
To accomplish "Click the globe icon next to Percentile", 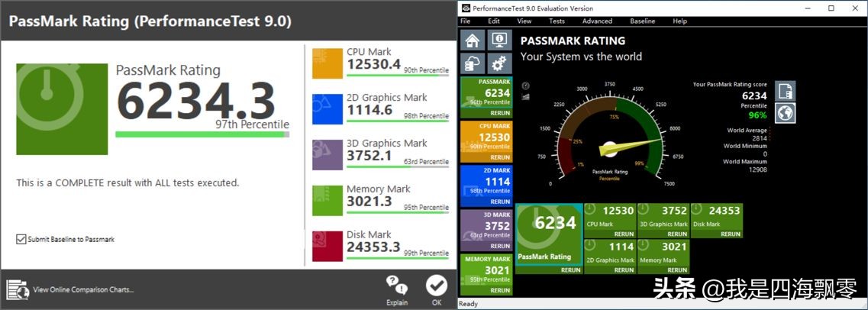I will click(786, 113).
